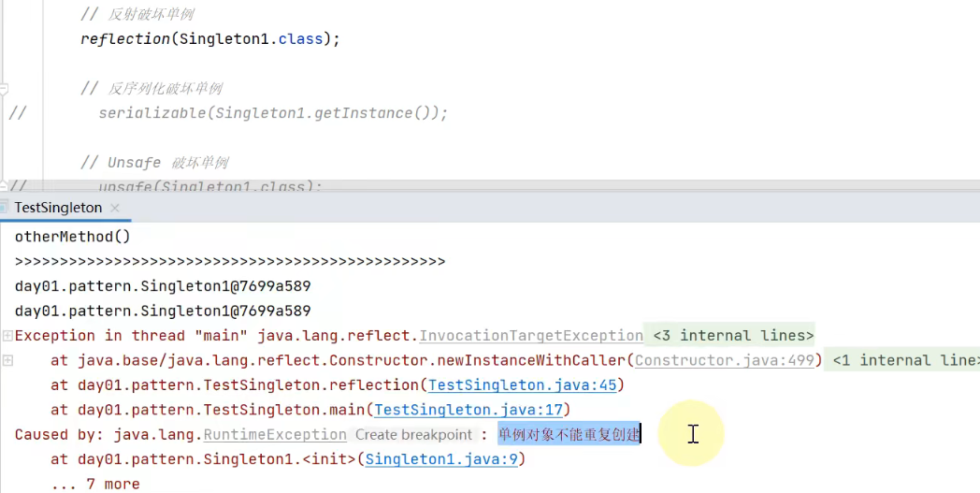Expand the '<3 internal lines>' fold
This screenshot has height=493, width=980.
click(x=734, y=336)
